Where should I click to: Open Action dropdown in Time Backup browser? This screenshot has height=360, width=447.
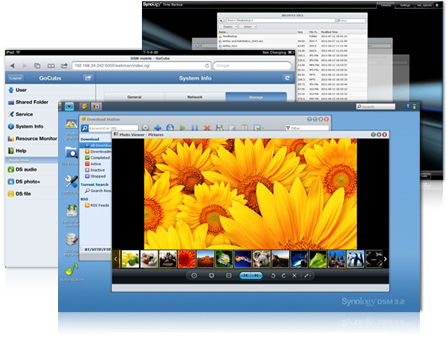pyautogui.click(x=249, y=26)
